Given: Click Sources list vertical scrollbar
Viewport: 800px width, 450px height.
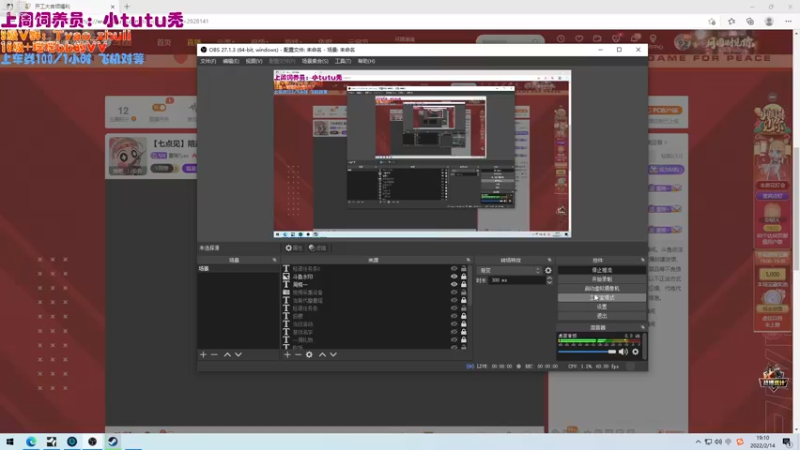Looking at the screenshot, I should pos(469,286).
